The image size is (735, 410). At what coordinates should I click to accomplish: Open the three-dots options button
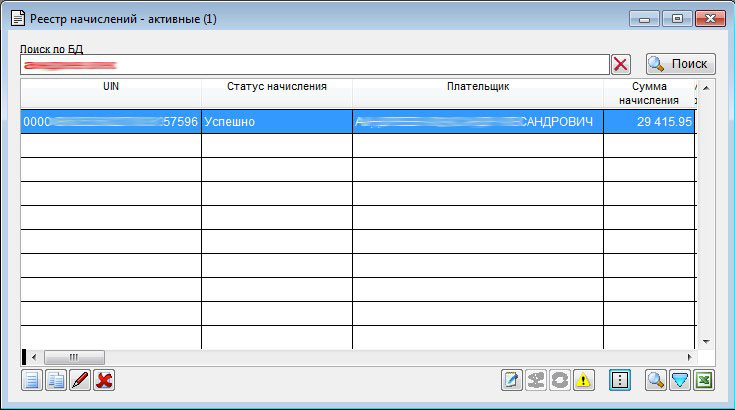[620, 380]
